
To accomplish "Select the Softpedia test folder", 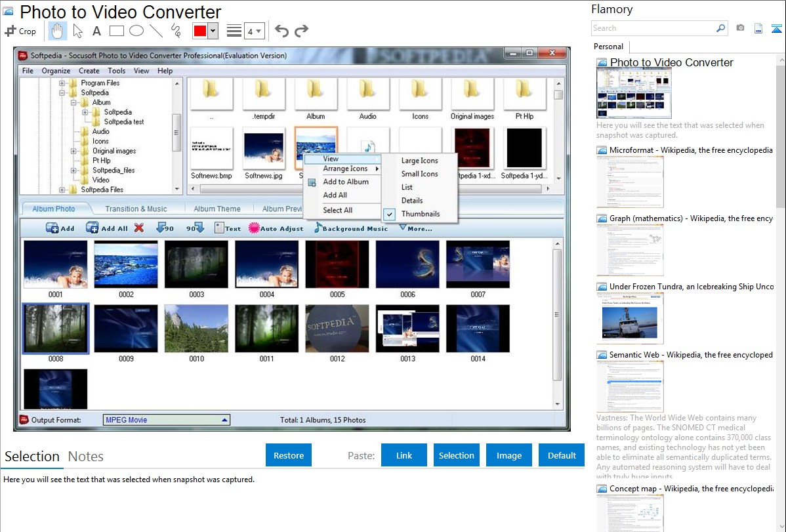I will coord(124,122).
